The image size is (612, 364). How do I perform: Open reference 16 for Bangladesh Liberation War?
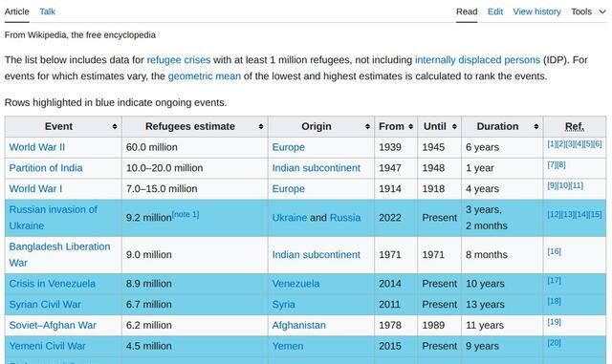pyautogui.click(x=554, y=251)
